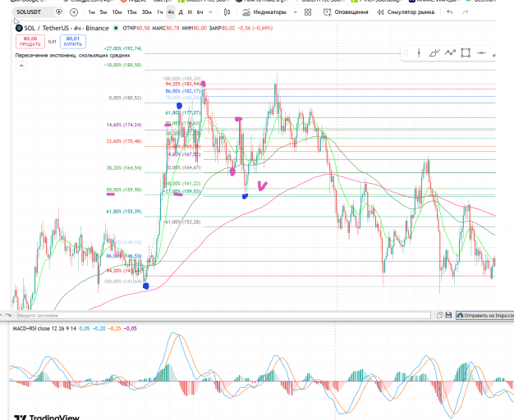Open the layout grid icon
514x420 pixels.
point(308,12)
